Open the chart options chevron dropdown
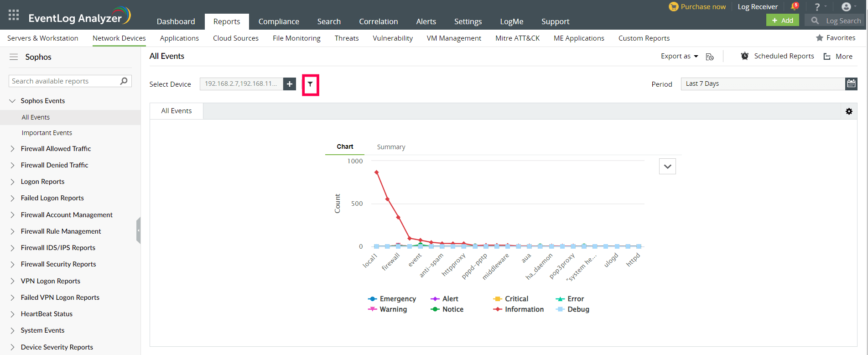The width and height of the screenshot is (868, 355). 667,167
